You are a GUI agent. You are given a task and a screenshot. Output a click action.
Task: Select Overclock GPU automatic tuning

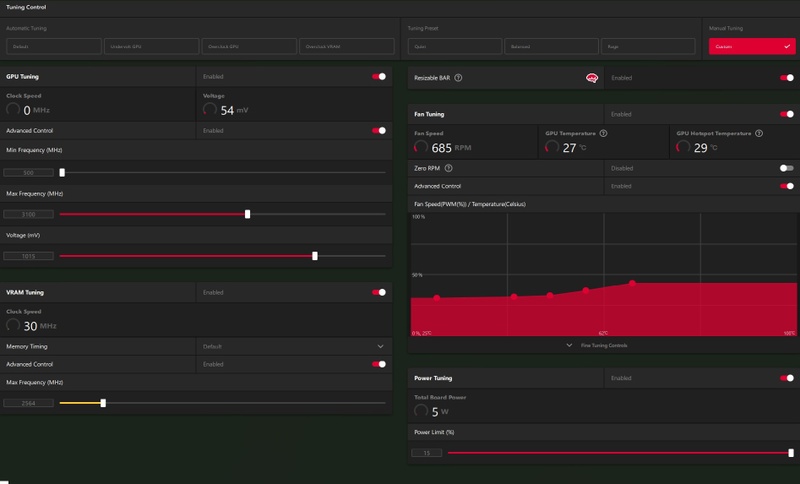[x=249, y=46]
